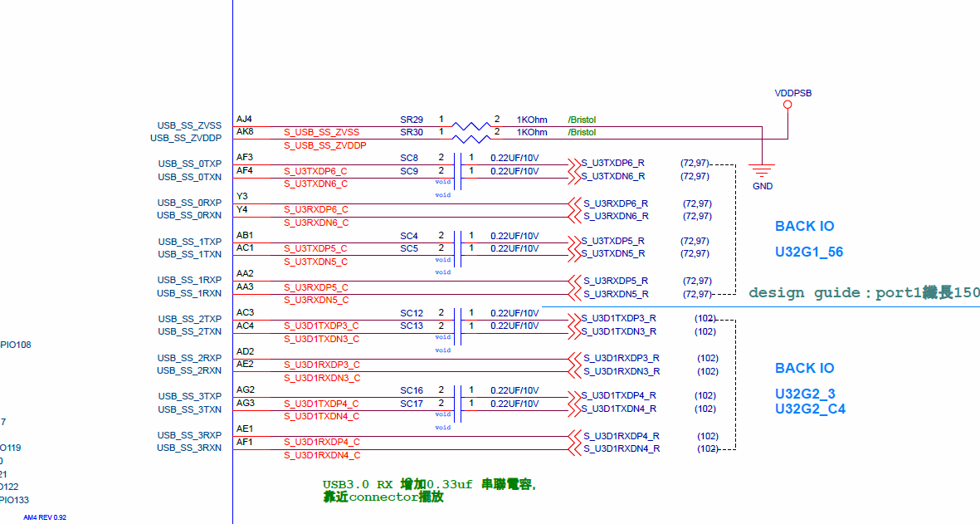Screen dimensions: 980x524
Task: Click page reference (102) beside S_U3D1TXDN3_R
Action: (705, 332)
